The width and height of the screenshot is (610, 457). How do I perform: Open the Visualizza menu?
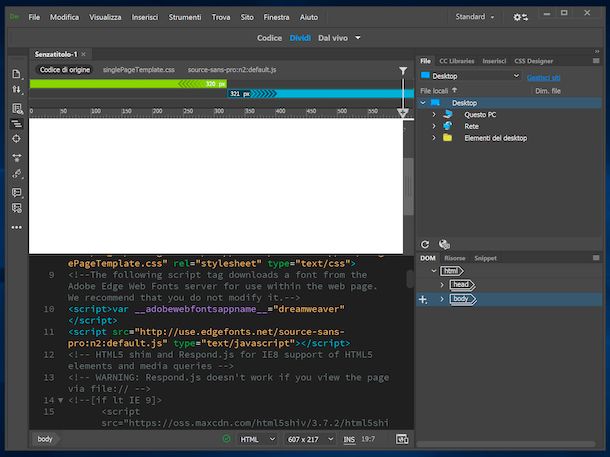pyautogui.click(x=105, y=17)
